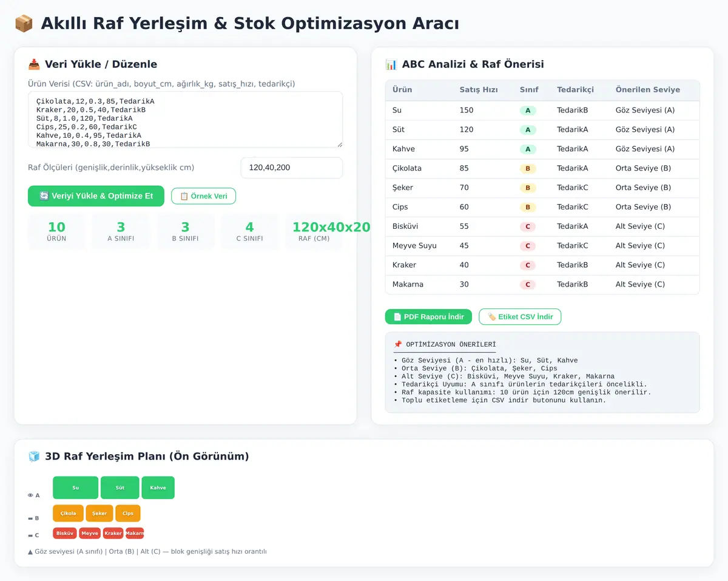Viewport: 728px width, 581px height.
Task: Click the TedarikB cell in Su row
Action: tap(573, 110)
